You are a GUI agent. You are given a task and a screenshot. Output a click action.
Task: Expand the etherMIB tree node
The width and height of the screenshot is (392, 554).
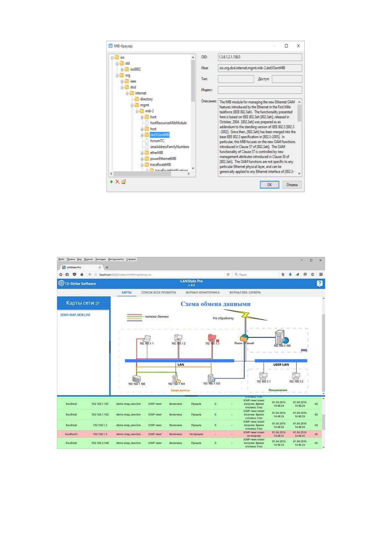pos(142,153)
